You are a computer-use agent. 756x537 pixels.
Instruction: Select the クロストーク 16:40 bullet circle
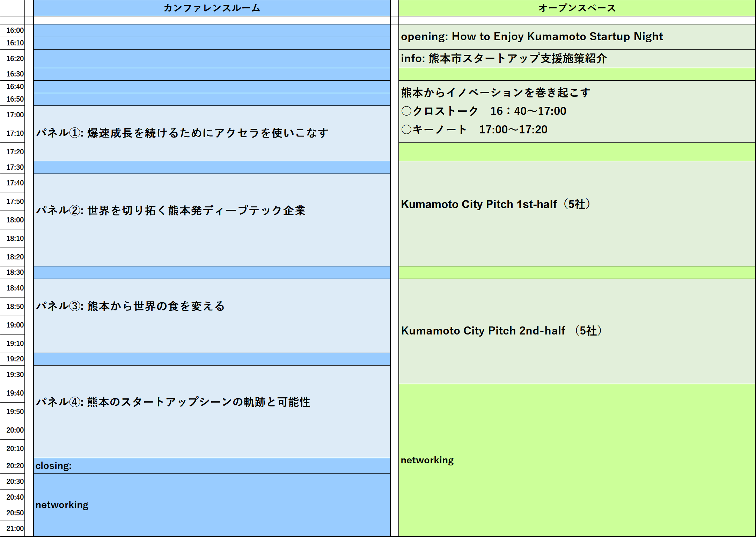pos(406,111)
